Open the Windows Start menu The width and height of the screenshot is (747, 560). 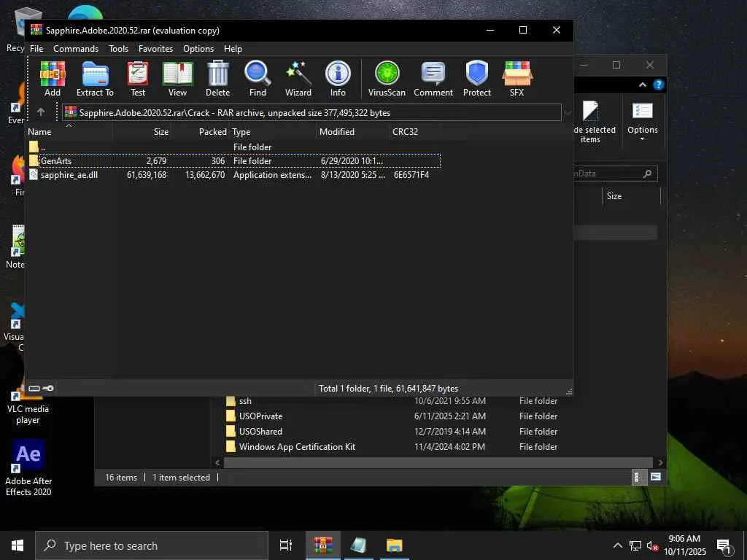(x=18, y=545)
